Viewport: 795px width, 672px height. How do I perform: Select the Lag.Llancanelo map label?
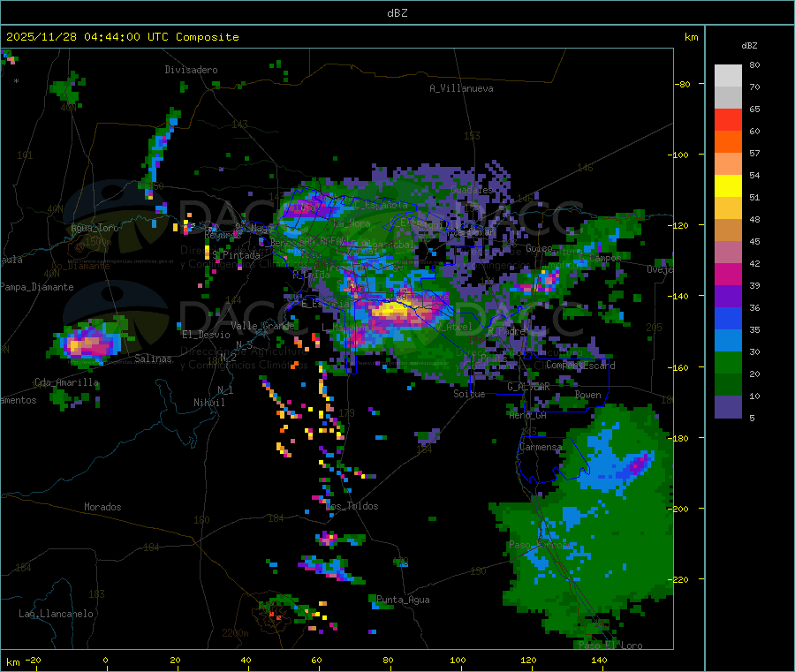tap(56, 614)
